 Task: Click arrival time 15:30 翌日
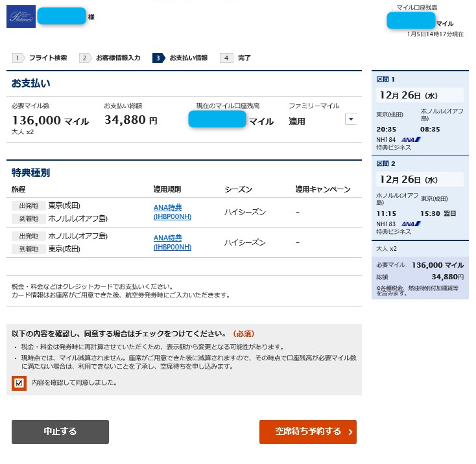click(x=438, y=213)
